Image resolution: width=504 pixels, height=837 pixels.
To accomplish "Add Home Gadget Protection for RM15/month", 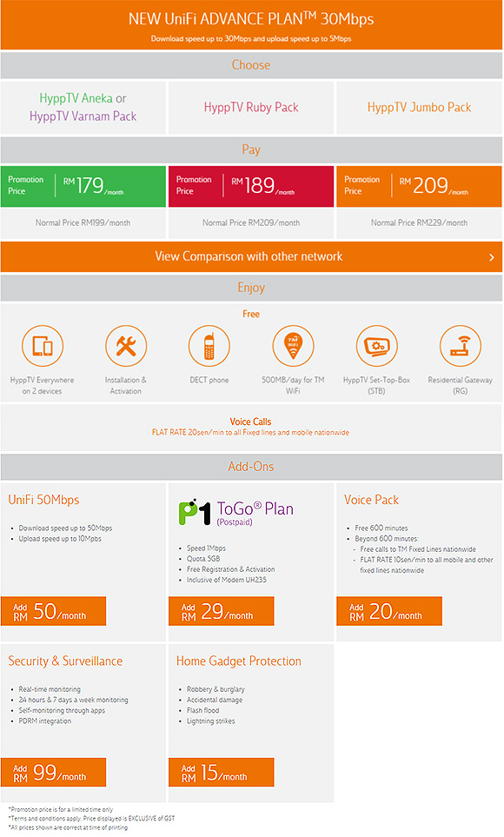I will click(222, 772).
